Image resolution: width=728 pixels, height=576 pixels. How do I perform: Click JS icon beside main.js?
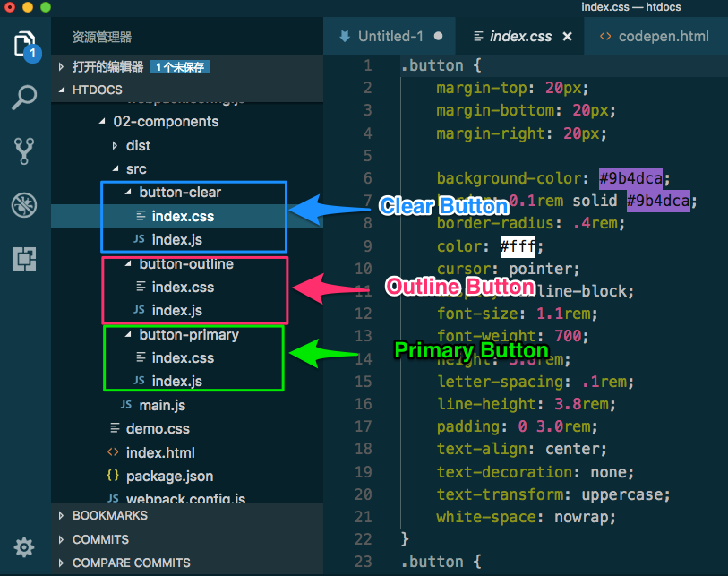(126, 405)
